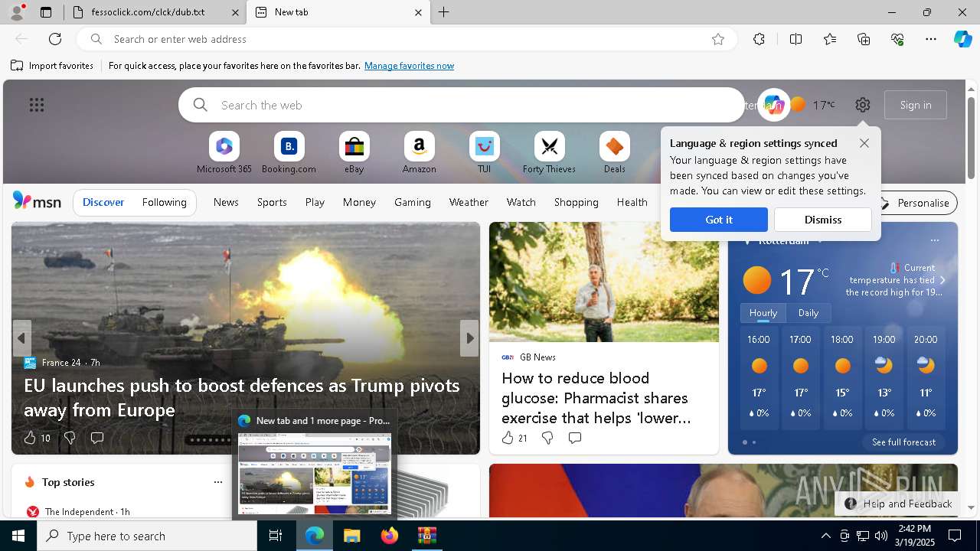Open the Weather category

(469, 202)
